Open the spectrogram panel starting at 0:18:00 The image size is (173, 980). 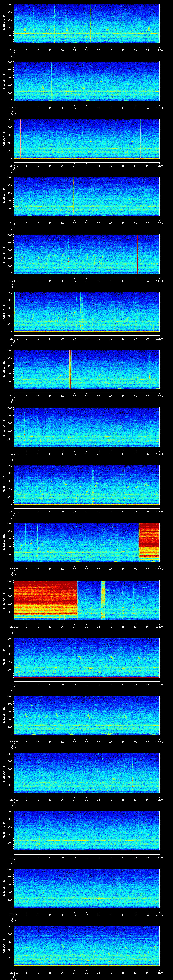pos(87,139)
